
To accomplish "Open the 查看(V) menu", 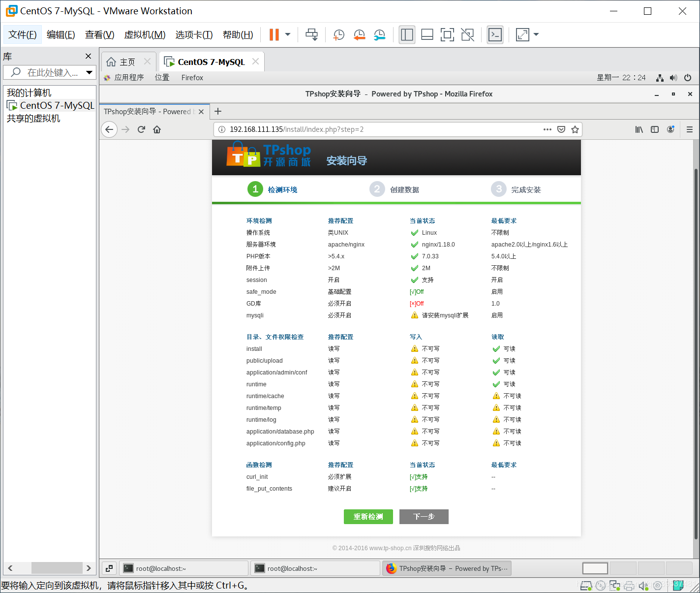I will [100, 34].
